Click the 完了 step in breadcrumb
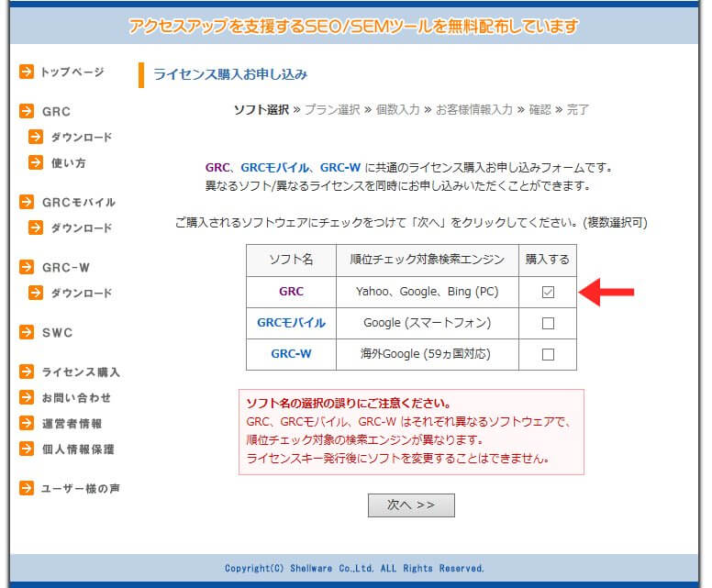 coord(578,109)
